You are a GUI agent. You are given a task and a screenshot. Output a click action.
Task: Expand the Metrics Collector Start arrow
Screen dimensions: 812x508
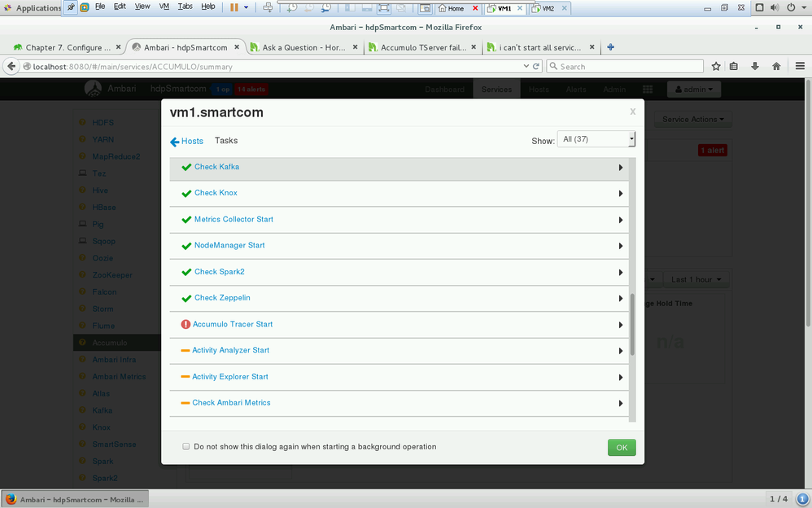click(x=621, y=220)
